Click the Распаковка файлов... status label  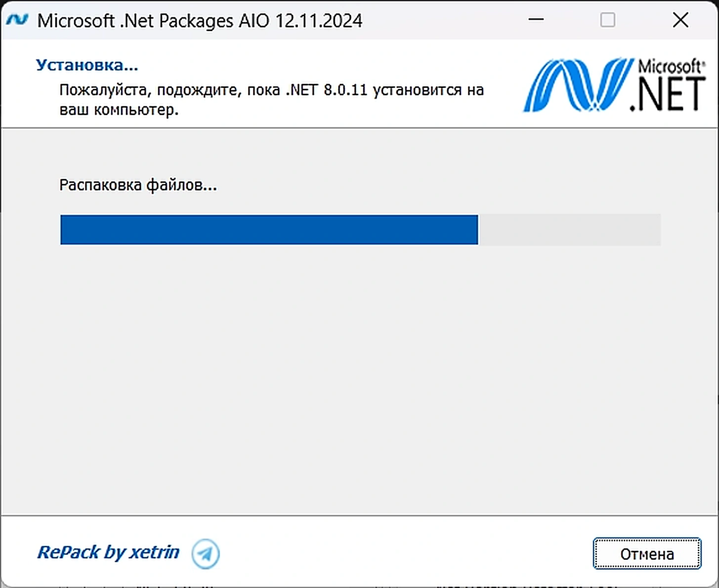tap(138, 185)
